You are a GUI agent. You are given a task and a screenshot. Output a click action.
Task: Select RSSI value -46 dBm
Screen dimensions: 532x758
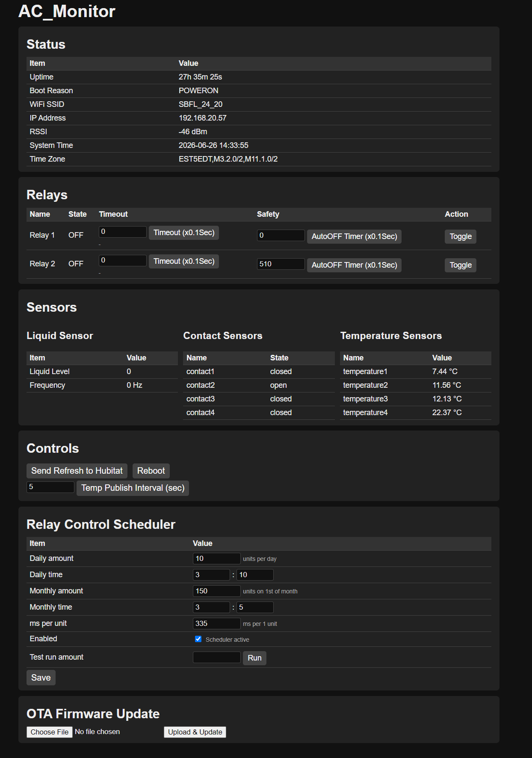[x=193, y=132]
